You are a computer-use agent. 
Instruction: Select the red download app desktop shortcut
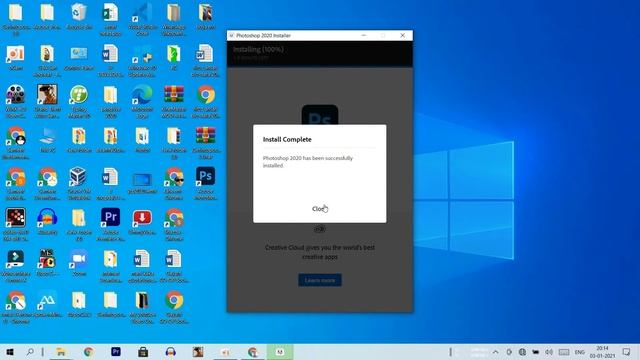tap(142, 222)
